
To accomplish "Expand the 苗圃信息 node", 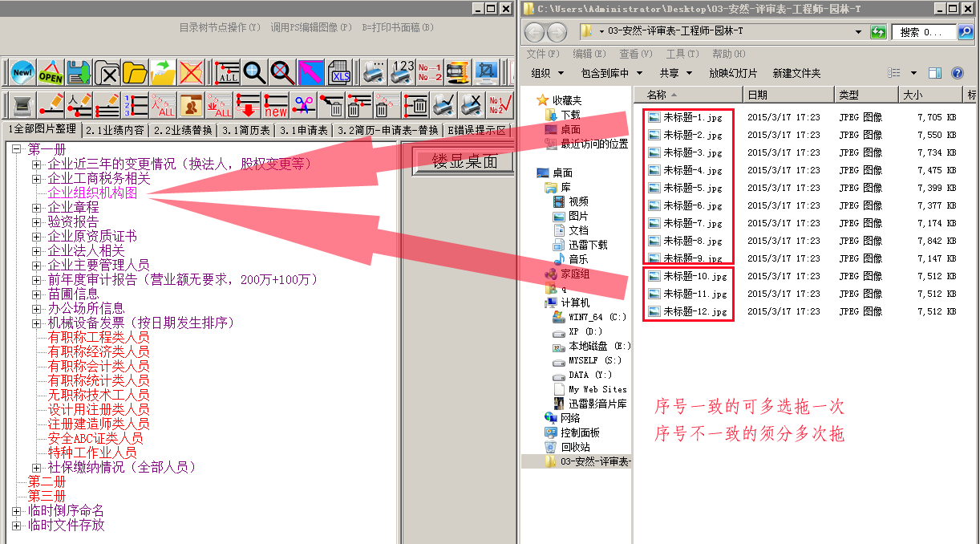I will (37, 294).
